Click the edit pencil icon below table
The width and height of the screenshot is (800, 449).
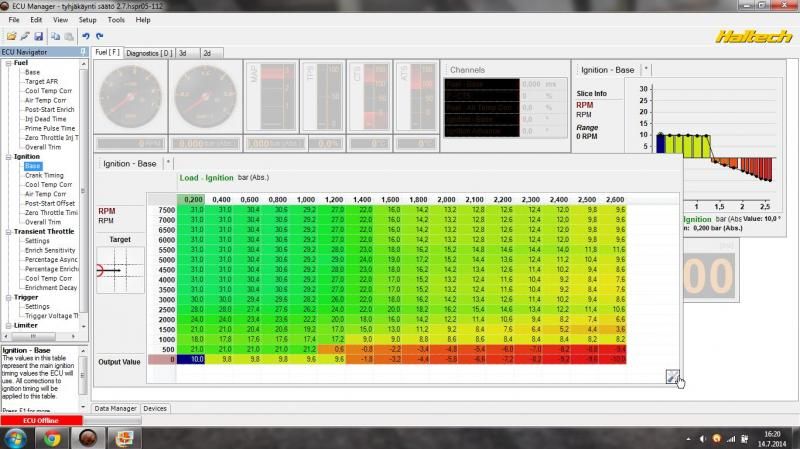(673, 376)
